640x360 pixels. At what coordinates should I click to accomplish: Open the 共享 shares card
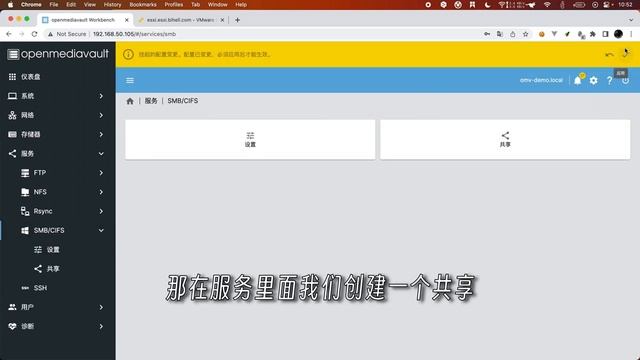pyautogui.click(x=505, y=140)
